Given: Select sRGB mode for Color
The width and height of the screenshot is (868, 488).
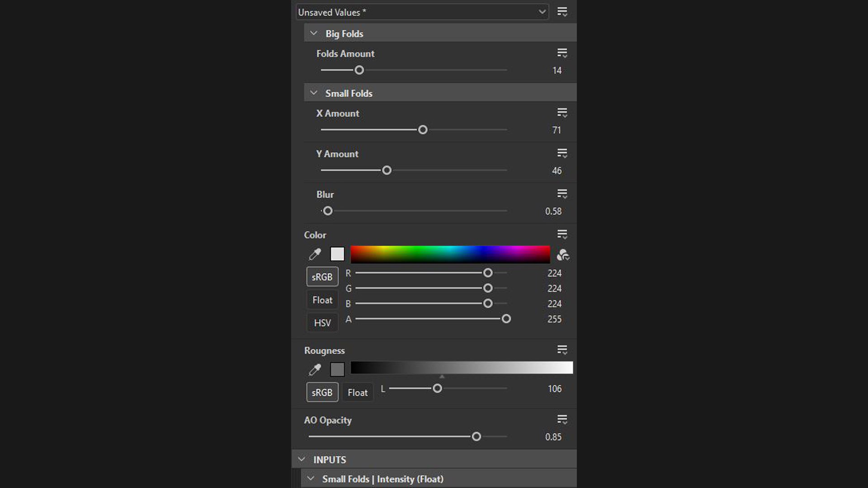Looking at the screenshot, I should pyautogui.click(x=322, y=277).
